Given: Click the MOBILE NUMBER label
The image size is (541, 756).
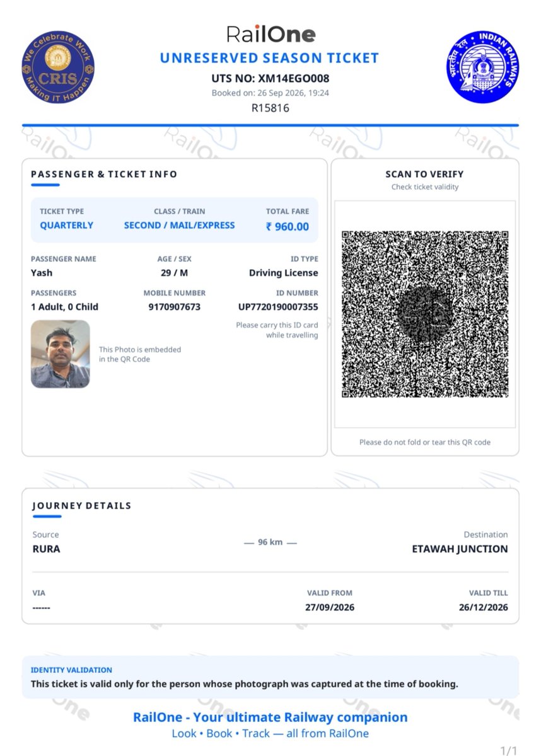Looking at the screenshot, I should coord(175,293).
